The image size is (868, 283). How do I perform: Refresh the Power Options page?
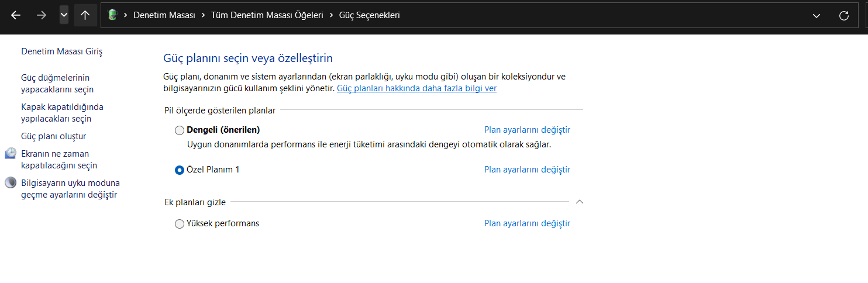click(843, 16)
